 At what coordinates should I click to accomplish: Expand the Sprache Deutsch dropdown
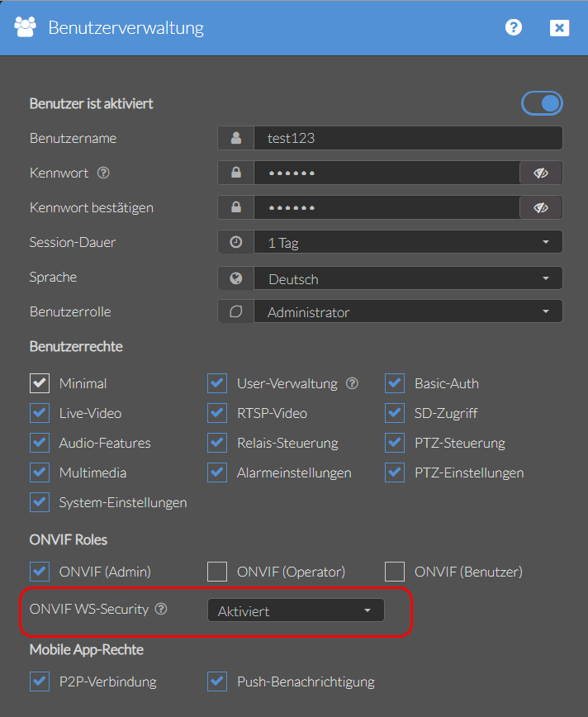tap(408, 278)
